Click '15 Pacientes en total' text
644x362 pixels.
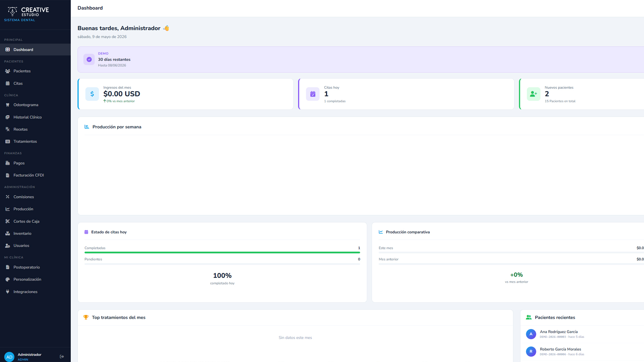[x=560, y=101]
